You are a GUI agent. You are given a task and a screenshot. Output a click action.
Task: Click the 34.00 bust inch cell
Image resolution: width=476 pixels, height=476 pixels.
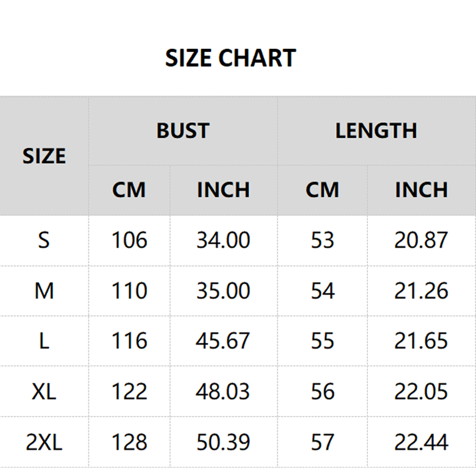(x=223, y=240)
